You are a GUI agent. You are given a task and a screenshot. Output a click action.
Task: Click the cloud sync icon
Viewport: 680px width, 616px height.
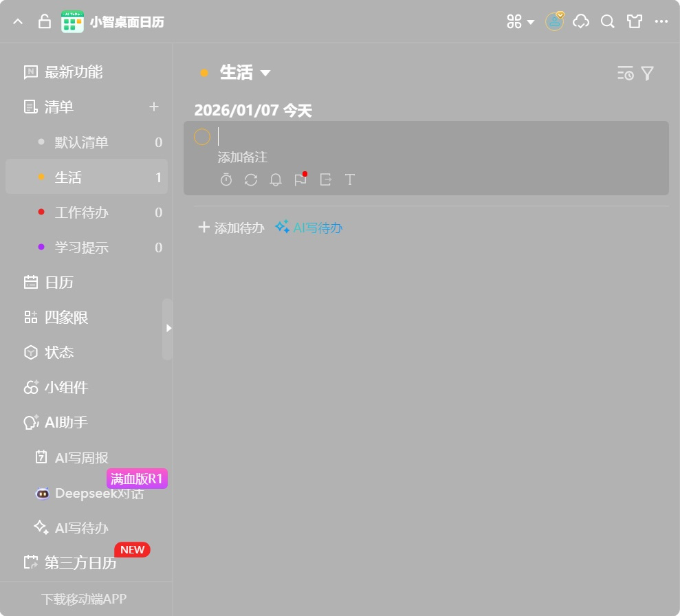(581, 22)
